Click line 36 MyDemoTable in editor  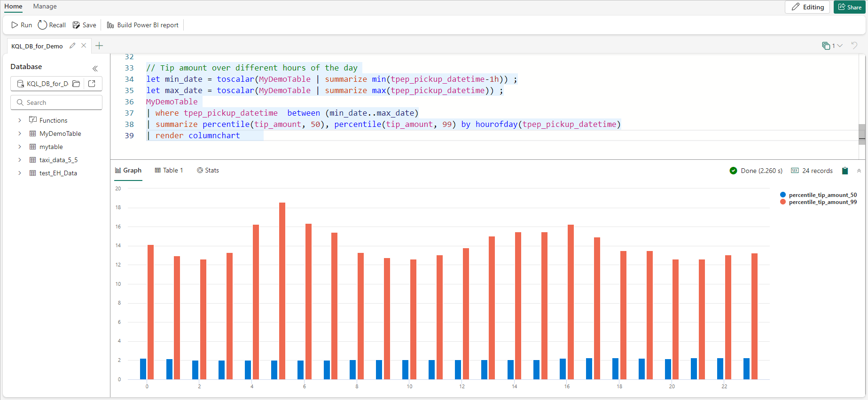(172, 102)
